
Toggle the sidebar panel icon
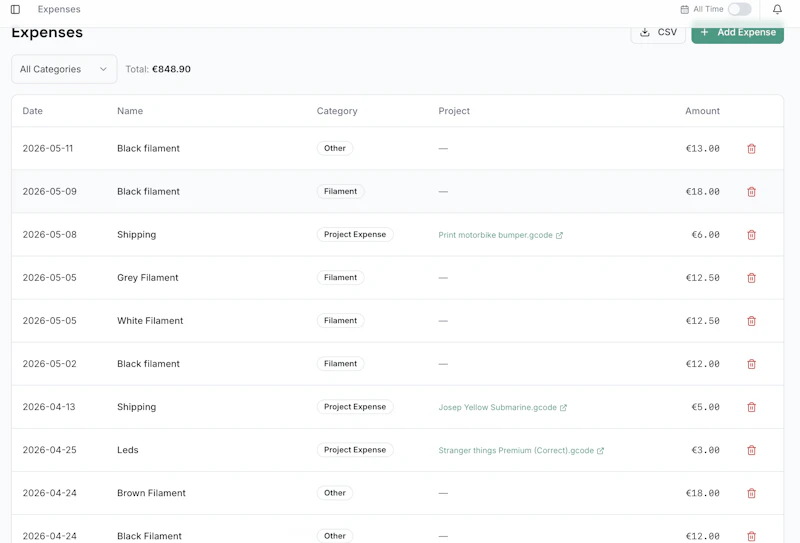click(15, 9)
